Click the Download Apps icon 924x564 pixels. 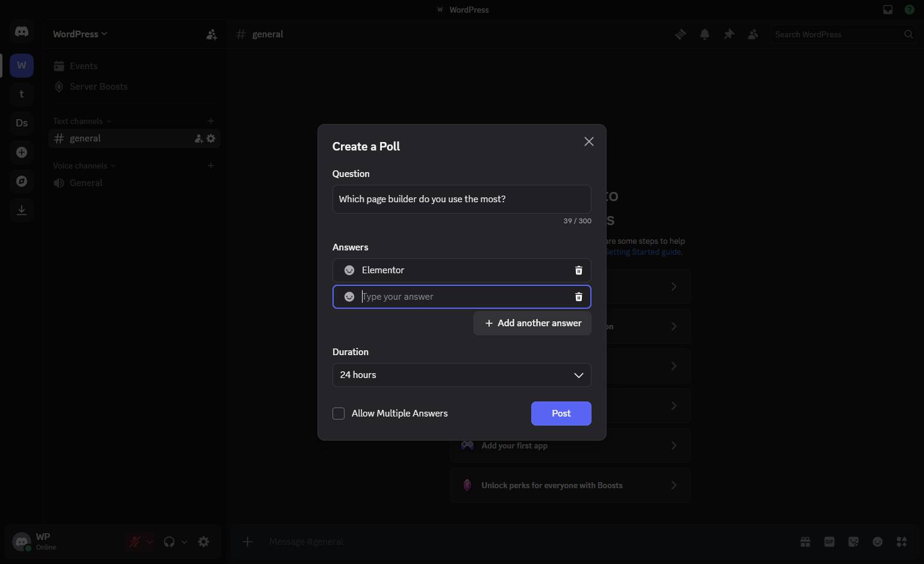pos(22,210)
